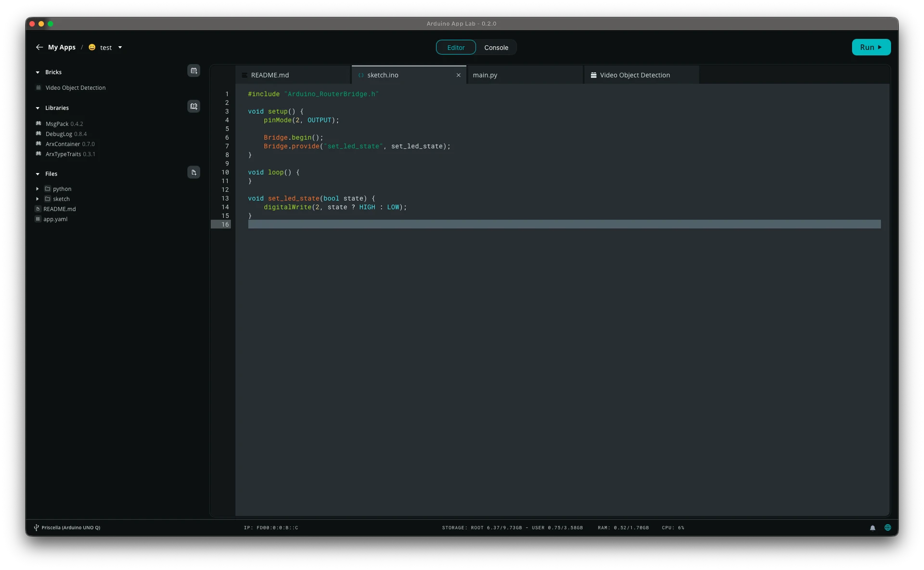The width and height of the screenshot is (924, 570).
Task: Open app.yaml in the file list
Action: pyautogui.click(x=55, y=219)
